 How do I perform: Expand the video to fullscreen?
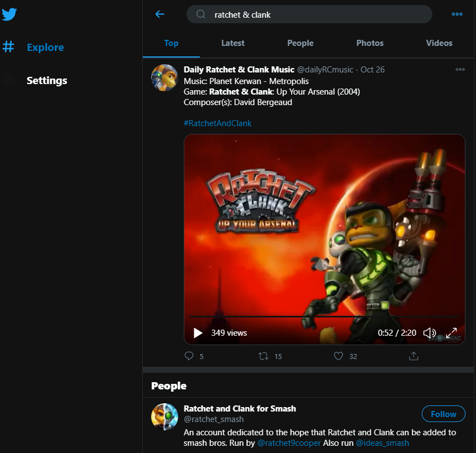451,333
